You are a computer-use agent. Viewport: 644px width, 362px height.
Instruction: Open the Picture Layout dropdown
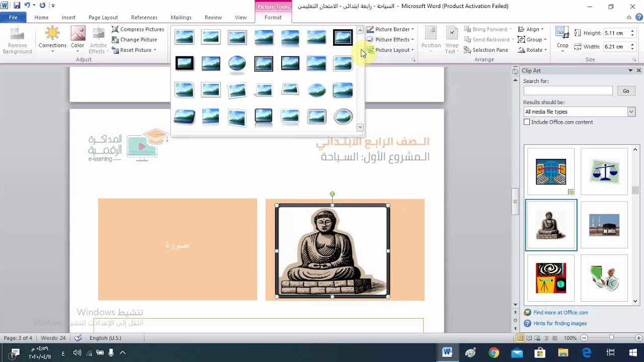tap(390, 50)
